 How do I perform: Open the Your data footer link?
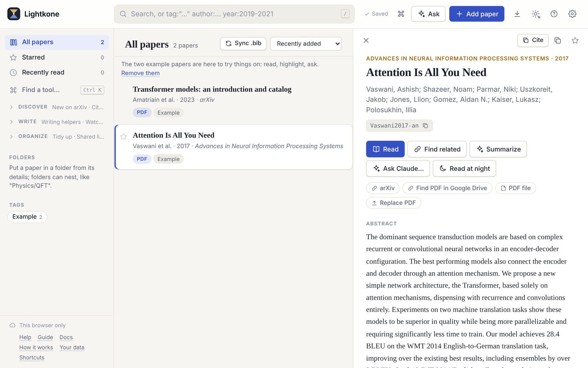click(x=72, y=347)
